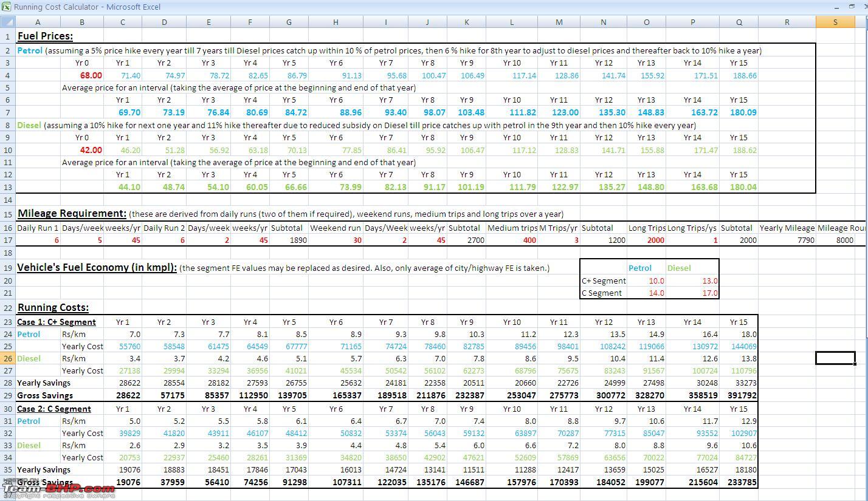Click Case 2 gross savings 233785
Viewport: 868px width, 501px height.
743,482
